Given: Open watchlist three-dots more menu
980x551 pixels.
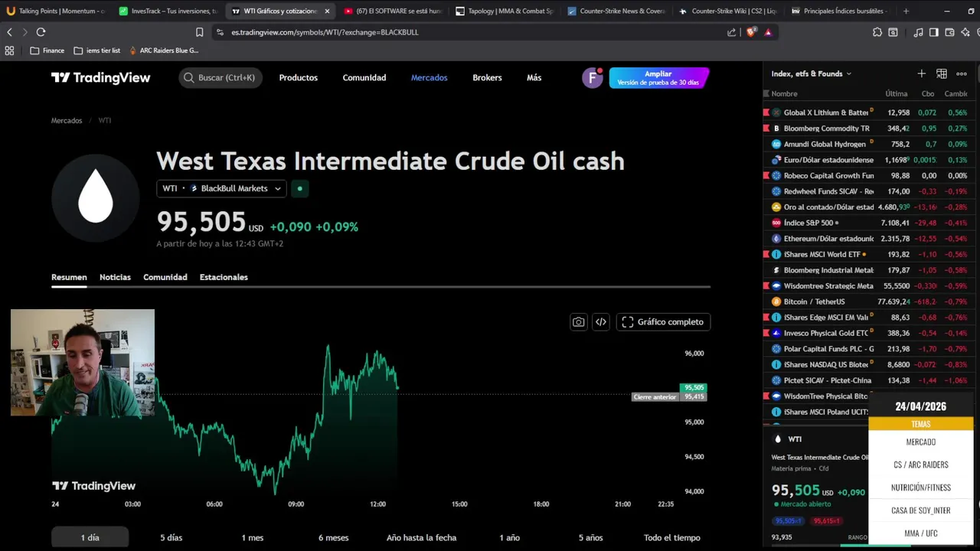Looking at the screenshot, I should 962,73.
